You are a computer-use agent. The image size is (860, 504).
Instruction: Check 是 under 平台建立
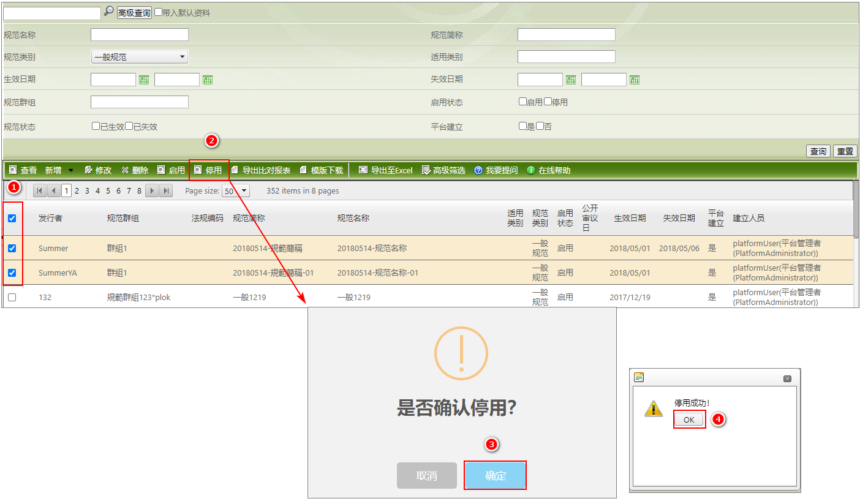pyautogui.click(x=522, y=126)
